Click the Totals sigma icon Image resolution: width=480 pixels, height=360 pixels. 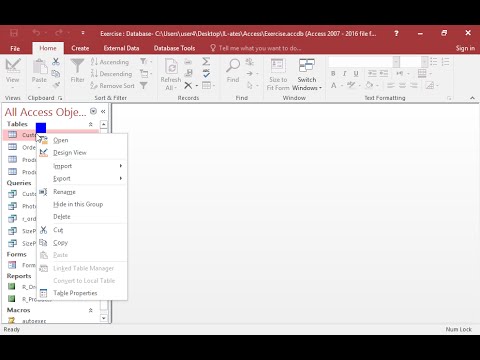(206, 61)
